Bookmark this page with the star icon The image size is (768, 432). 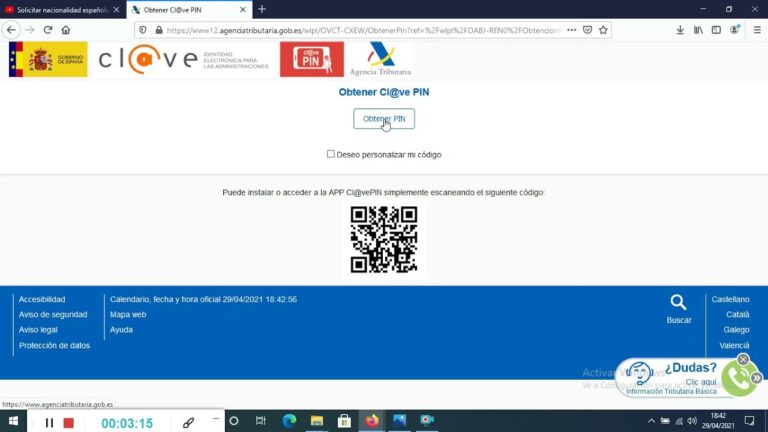coord(603,30)
